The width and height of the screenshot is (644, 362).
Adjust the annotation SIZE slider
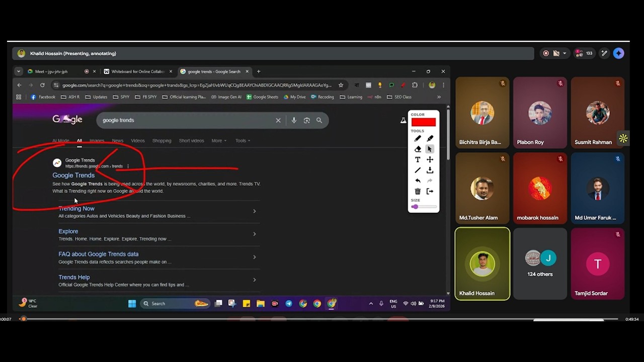point(424,207)
